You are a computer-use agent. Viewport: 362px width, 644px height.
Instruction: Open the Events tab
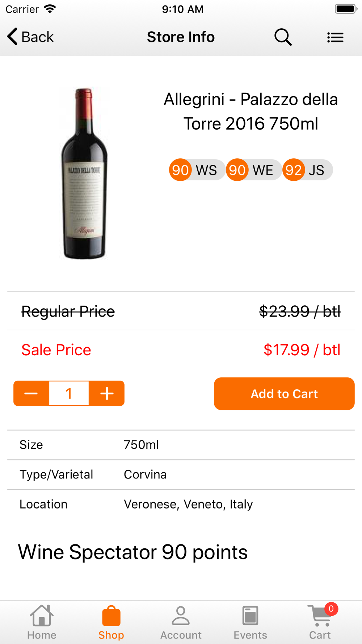point(250,623)
